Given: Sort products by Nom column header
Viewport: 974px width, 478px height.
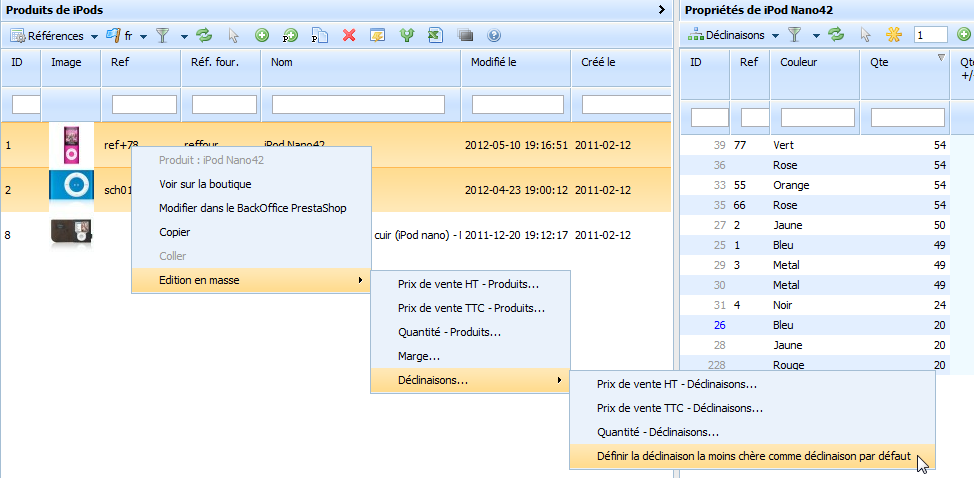Looking at the screenshot, I should [x=362, y=68].
